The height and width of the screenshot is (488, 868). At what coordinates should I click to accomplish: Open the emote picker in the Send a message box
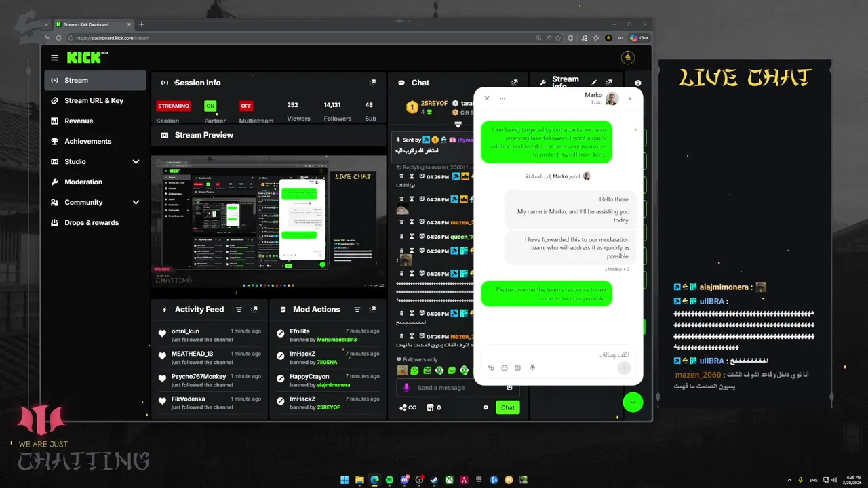click(510, 388)
